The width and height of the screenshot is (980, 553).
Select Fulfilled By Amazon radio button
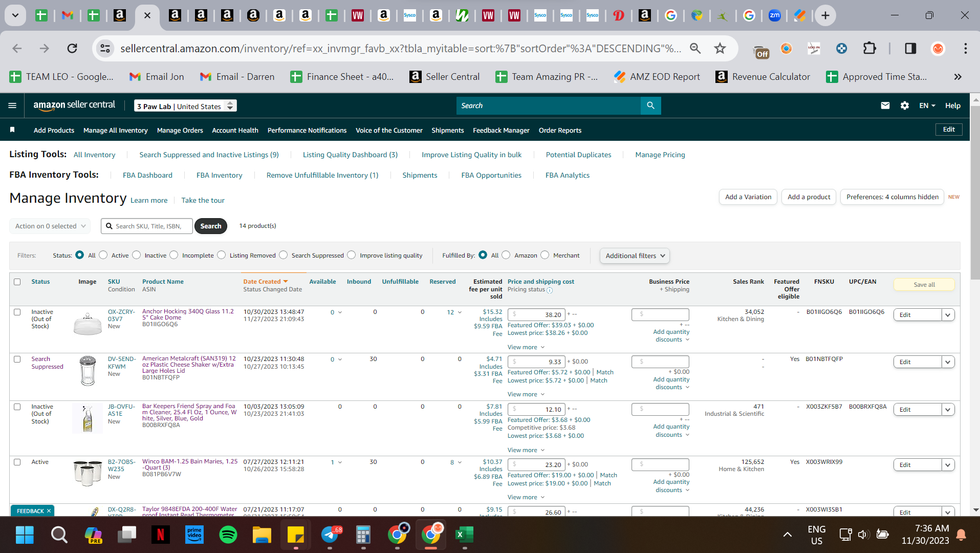pos(506,255)
